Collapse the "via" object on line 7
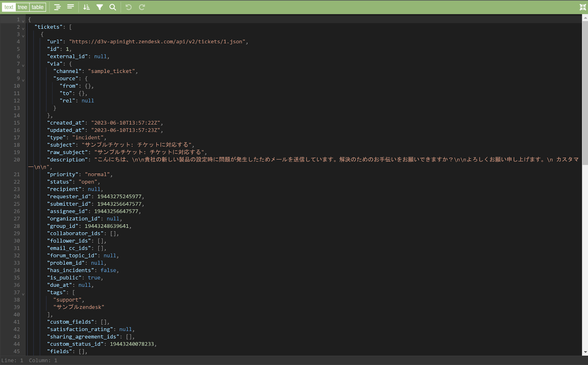The height and width of the screenshot is (365, 588). point(23,65)
